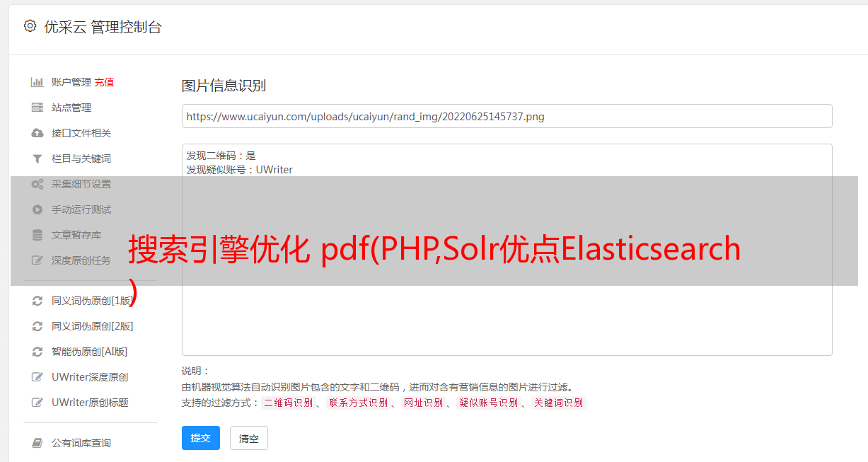This screenshot has width=868, height=462.
Task: Click inside the recognition result text area
Action: (x=507, y=250)
